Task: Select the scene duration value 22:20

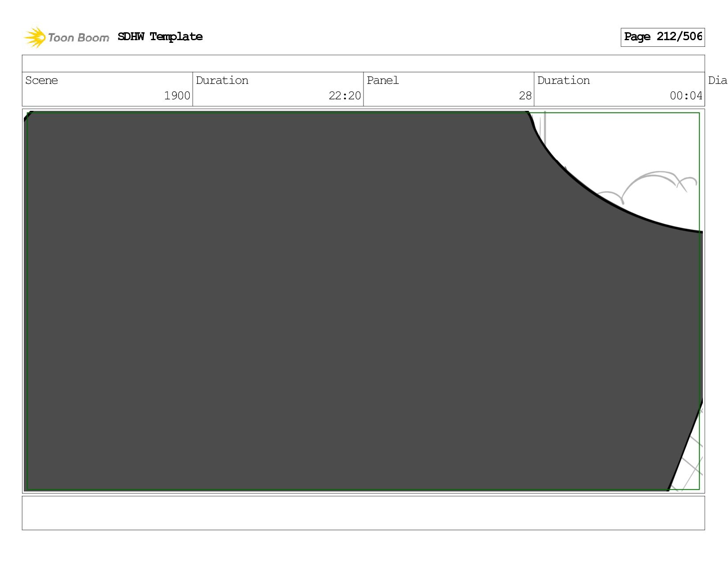Action: click(345, 95)
